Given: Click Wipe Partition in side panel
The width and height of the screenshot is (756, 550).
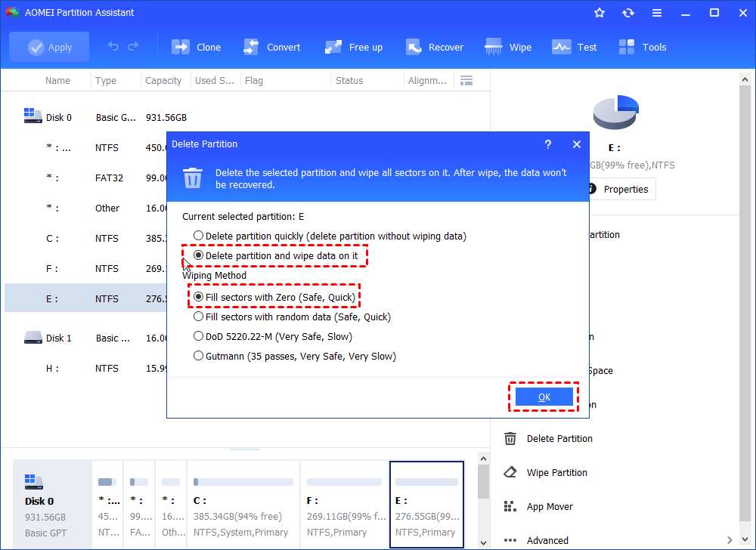Looking at the screenshot, I should (x=557, y=472).
